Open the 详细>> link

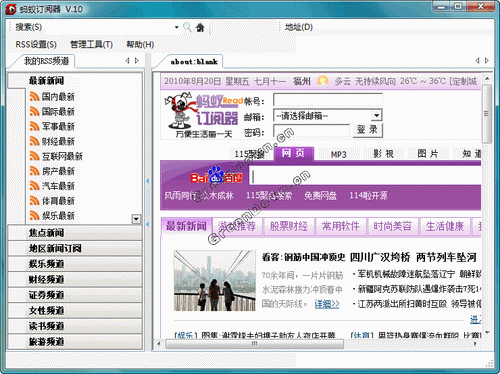tap(327, 304)
